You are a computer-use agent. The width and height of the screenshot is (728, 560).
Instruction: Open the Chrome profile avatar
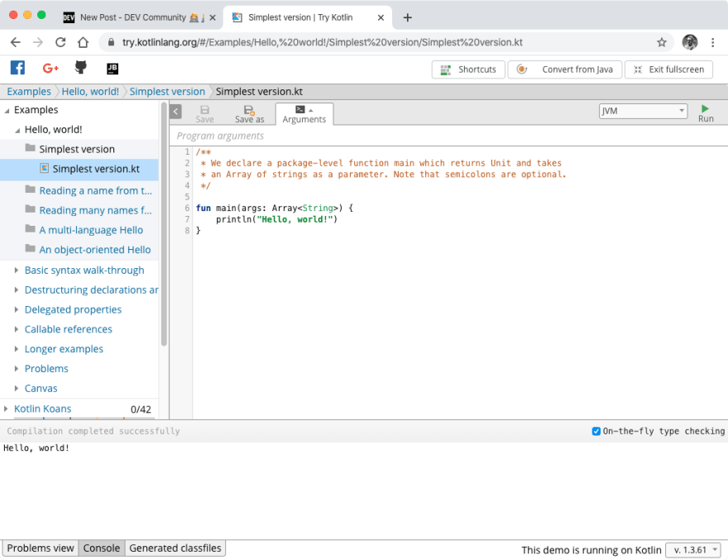pos(689,42)
